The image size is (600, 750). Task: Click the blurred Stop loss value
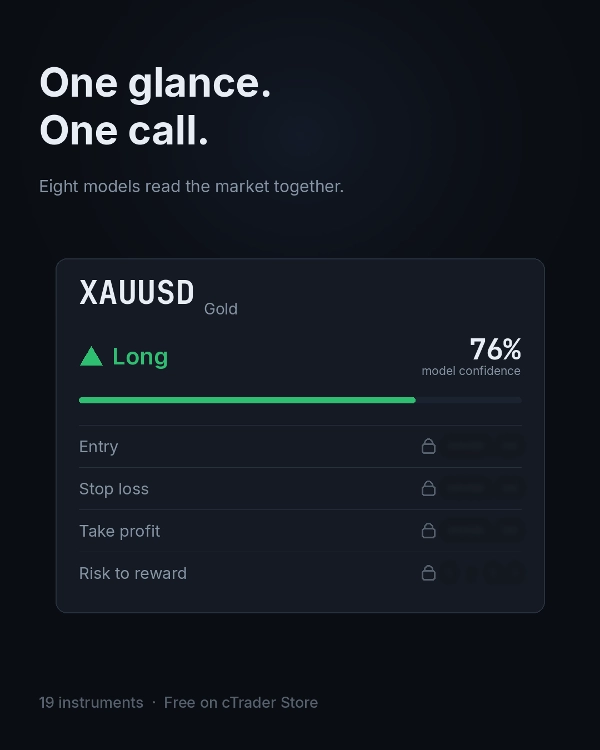tap(482, 488)
